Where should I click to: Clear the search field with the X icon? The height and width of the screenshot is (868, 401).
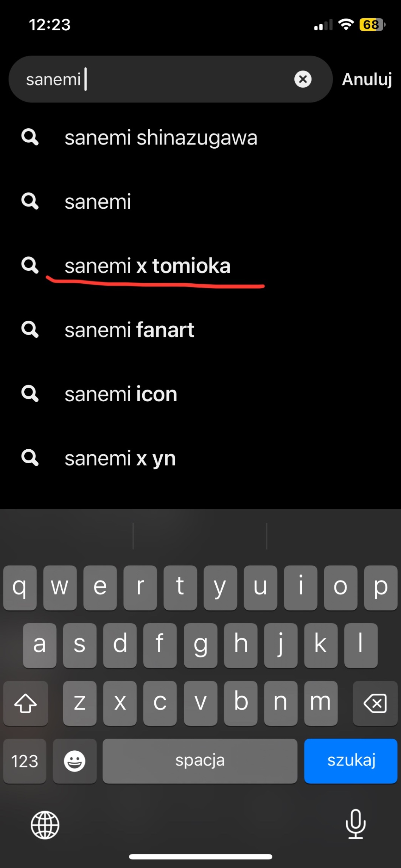[x=303, y=79]
